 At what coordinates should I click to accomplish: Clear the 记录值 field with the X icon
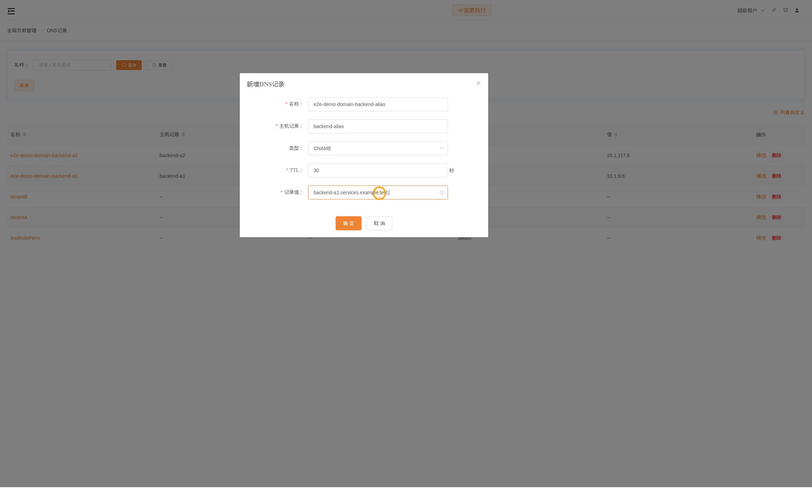[x=442, y=193]
